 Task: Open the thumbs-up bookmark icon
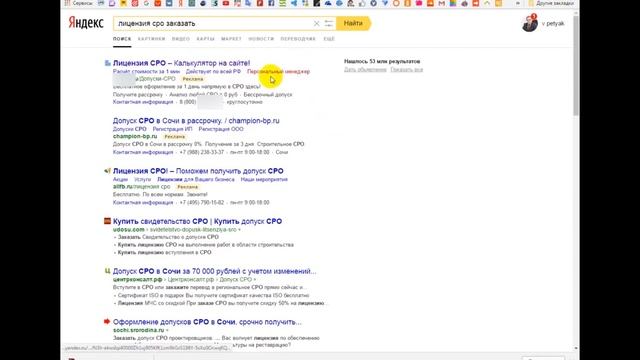(362, 3)
